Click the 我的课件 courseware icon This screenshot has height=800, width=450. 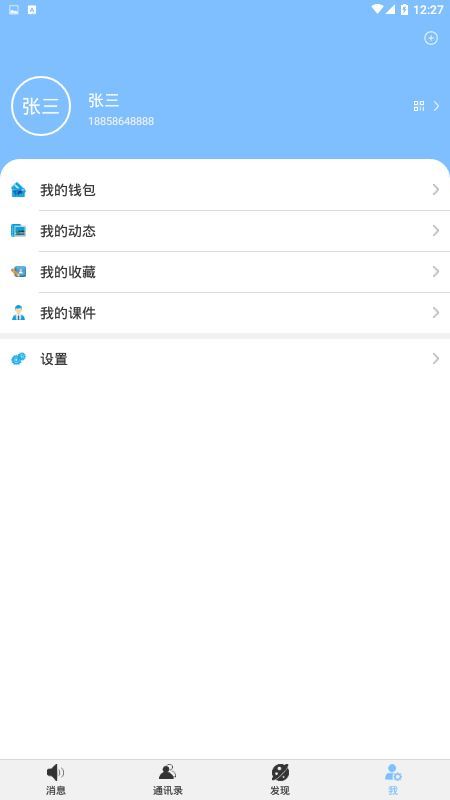click(18, 313)
